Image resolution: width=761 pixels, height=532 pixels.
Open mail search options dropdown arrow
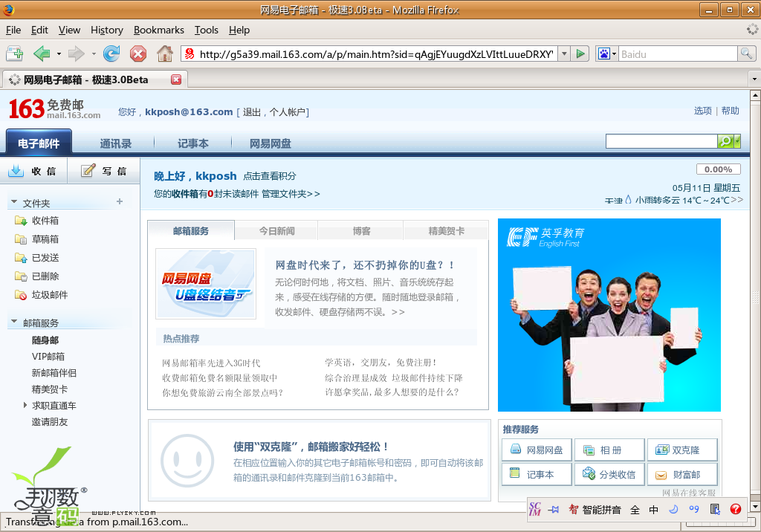click(x=737, y=141)
